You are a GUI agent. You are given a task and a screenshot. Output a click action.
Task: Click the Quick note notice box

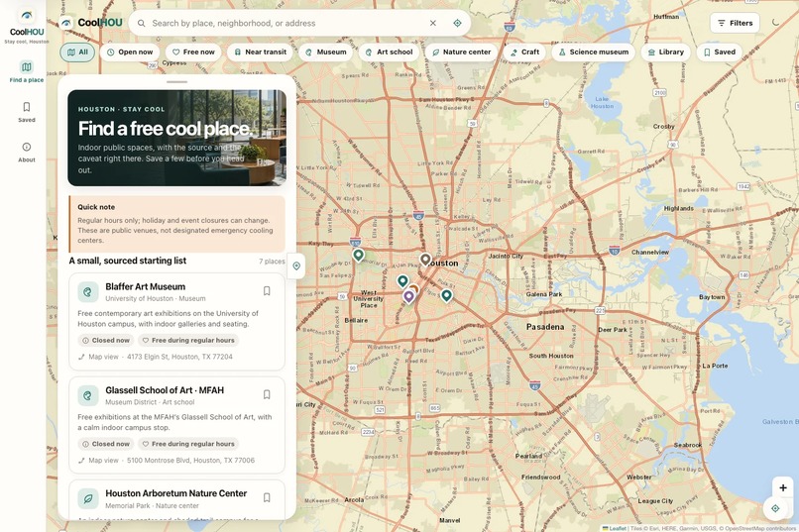176,224
